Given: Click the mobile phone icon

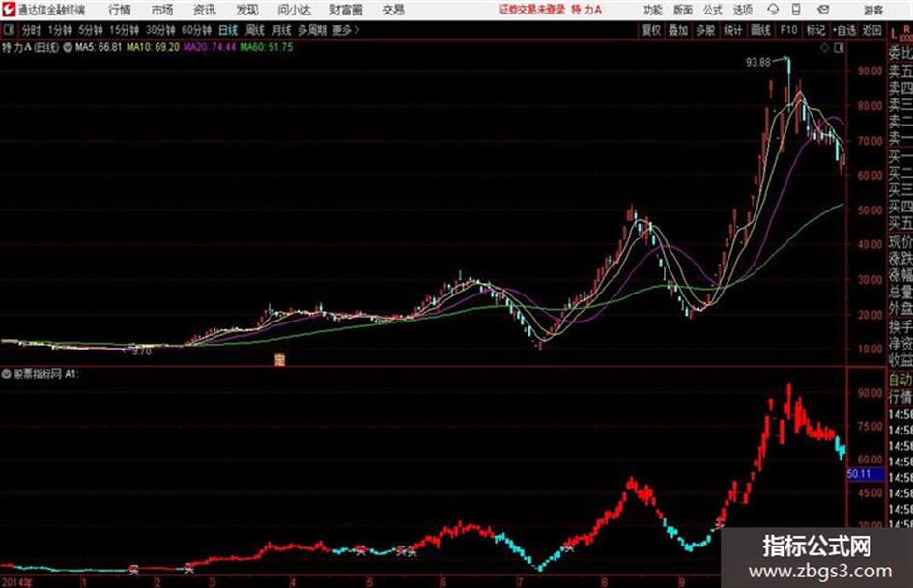Looking at the screenshot, I should (x=796, y=10).
